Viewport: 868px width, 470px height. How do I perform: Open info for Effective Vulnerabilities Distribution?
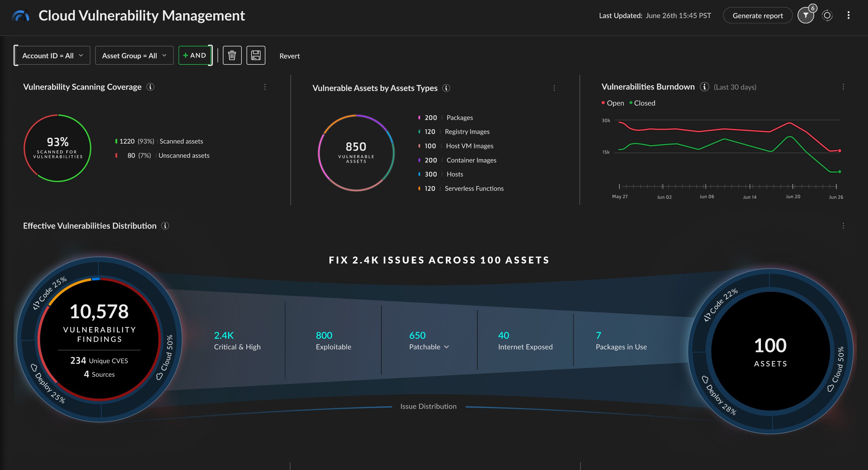165,226
